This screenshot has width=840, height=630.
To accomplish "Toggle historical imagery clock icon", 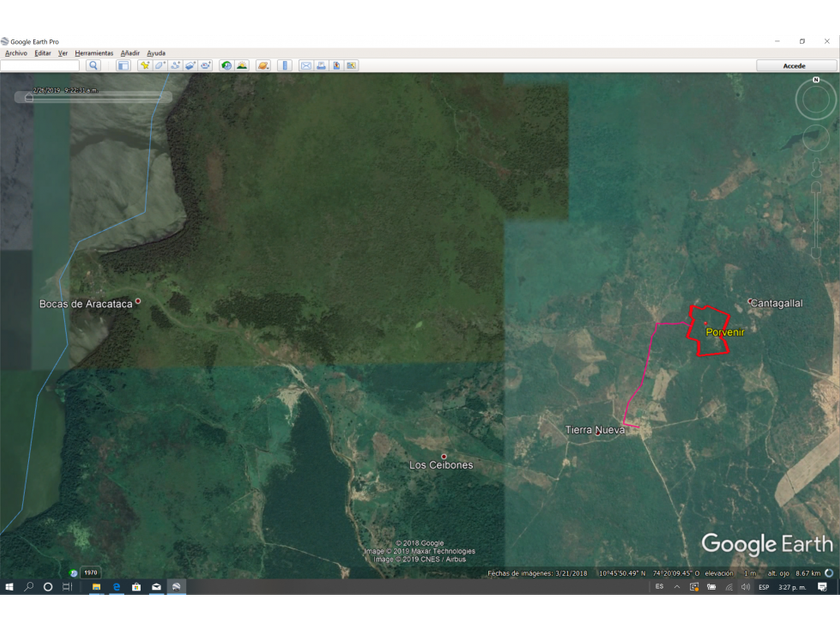I will coord(227,65).
